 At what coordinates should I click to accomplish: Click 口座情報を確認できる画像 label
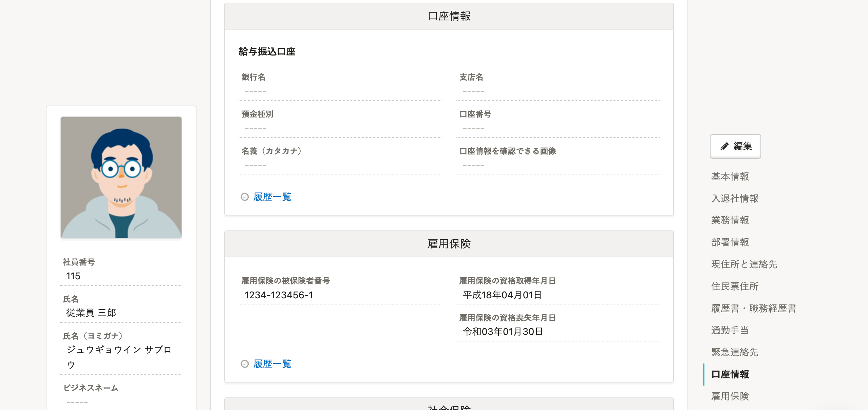click(508, 151)
